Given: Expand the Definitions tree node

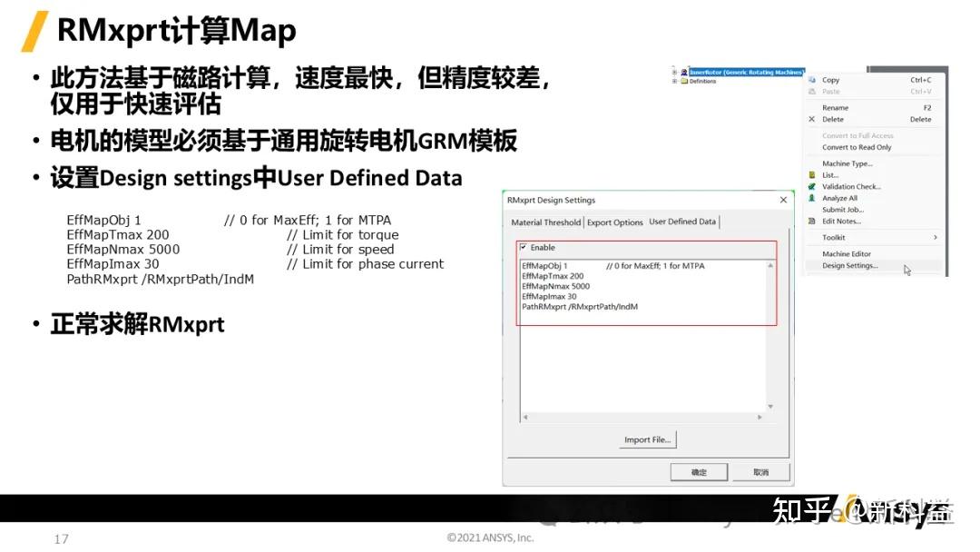Looking at the screenshot, I should [x=674, y=82].
